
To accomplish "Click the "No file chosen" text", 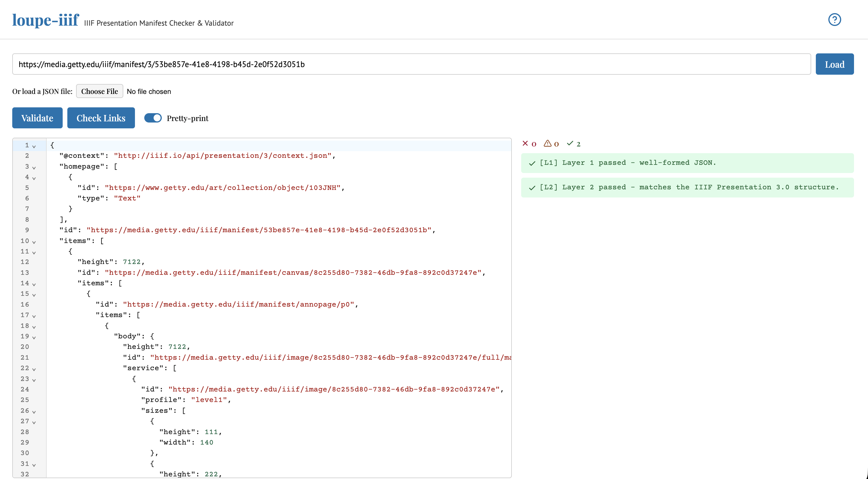I will tap(149, 91).
